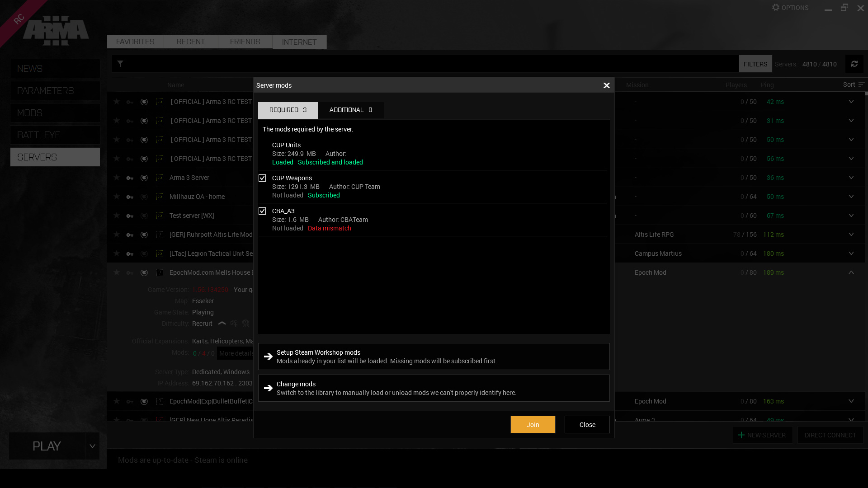Star the Test server [WX] row
The image size is (868, 488).
(117, 216)
